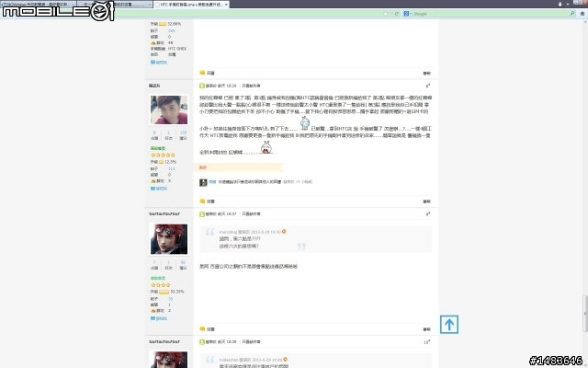
Task: Click the send-message envelope icon under the first user's HTC ONEX stats
Action: (x=153, y=62)
